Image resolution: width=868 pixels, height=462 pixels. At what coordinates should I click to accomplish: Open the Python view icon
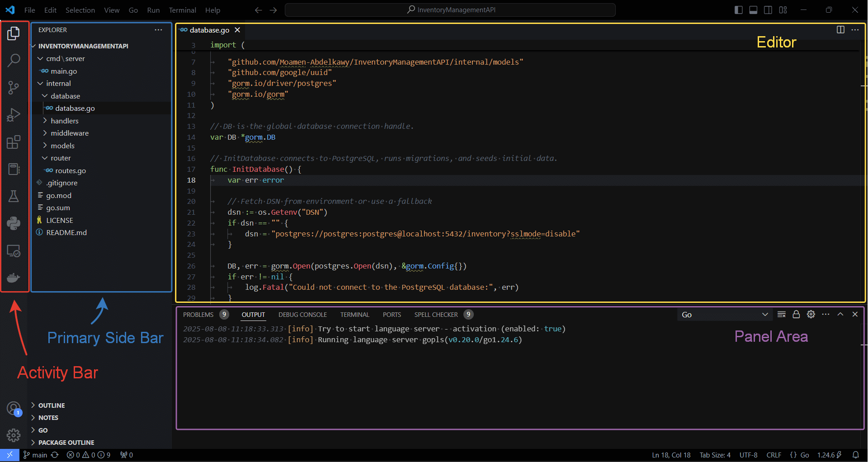14,223
